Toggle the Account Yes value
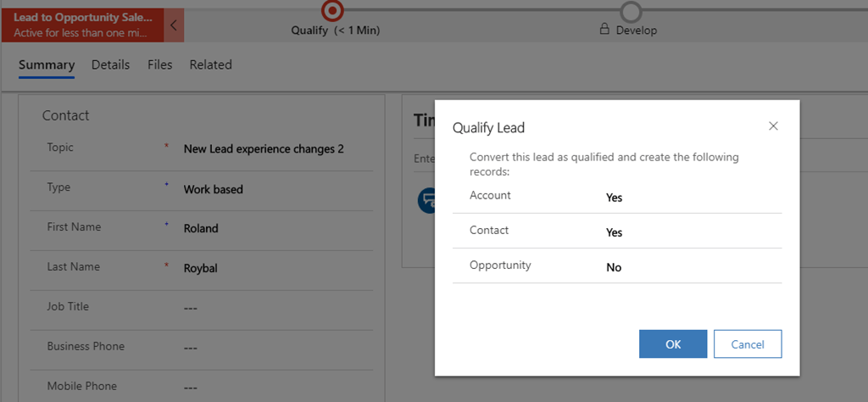Screen dimensions: 868x402 (615, 198)
